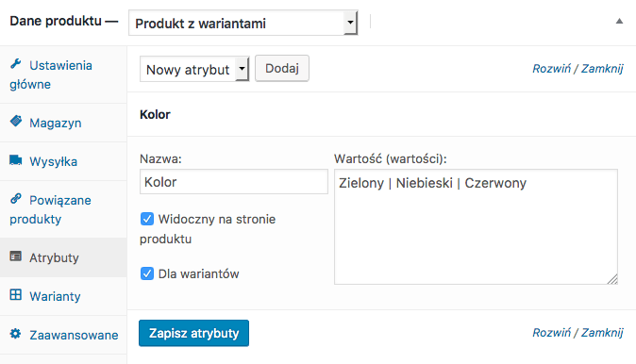636x364 pixels.
Task: Click the top Rozwiń link
Action: click(x=551, y=69)
